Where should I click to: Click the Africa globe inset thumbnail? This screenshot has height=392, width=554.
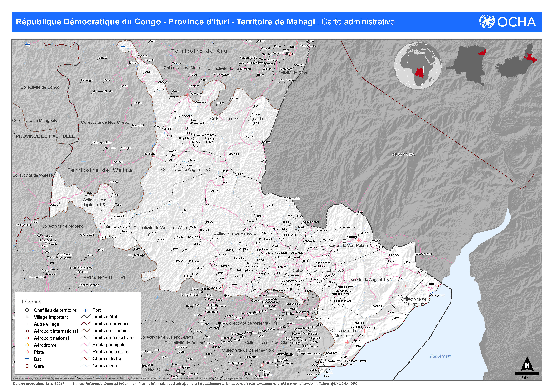coord(418,66)
